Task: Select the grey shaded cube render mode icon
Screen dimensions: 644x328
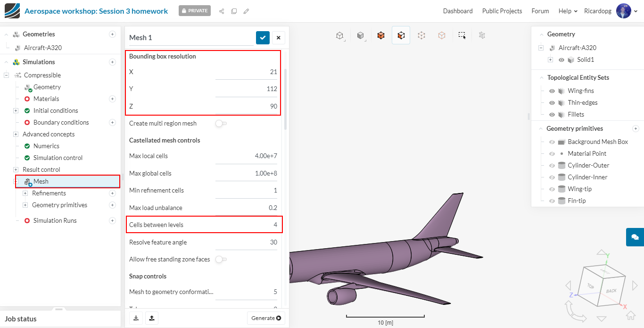Action: (x=360, y=35)
